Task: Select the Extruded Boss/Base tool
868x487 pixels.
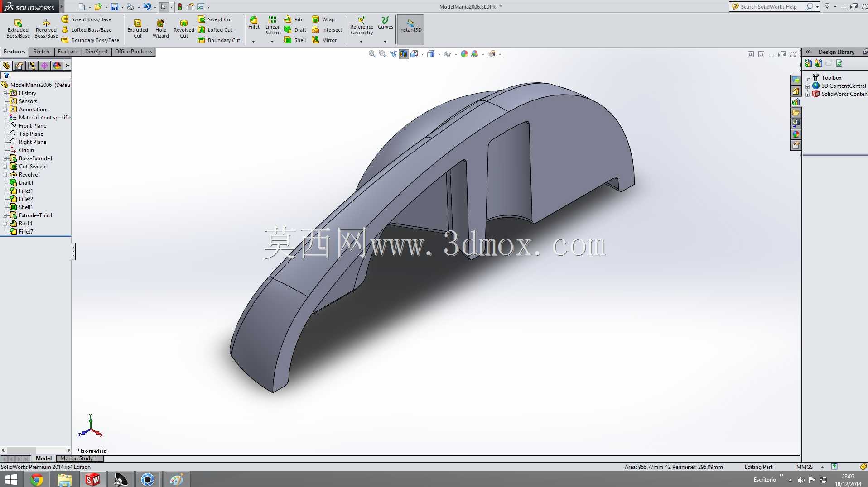Action: [x=18, y=29]
